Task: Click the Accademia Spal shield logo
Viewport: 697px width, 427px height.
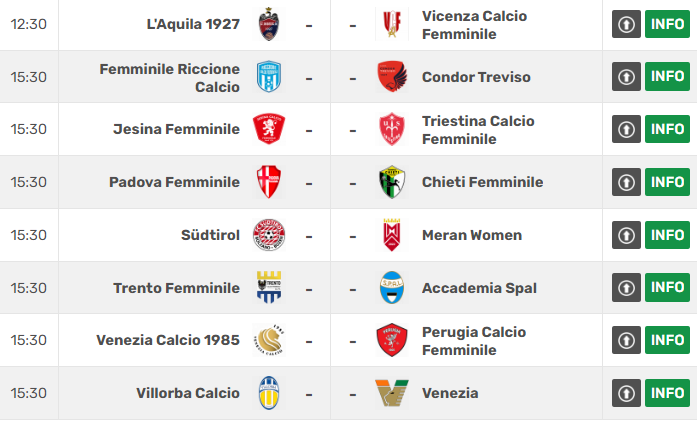Action: [x=392, y=287]
